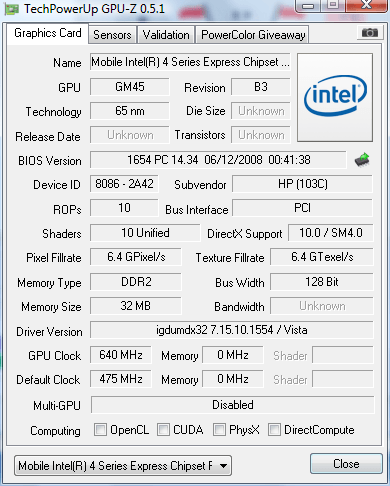The width and height of the screenshot is (390, 486).
Task: Click the Close button
Action: pyautogui.click(x=346, y=464)
